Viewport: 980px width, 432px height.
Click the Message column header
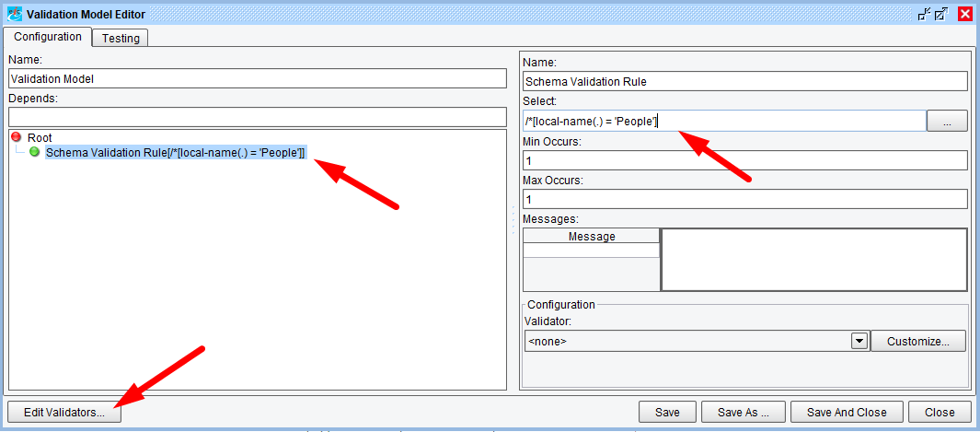(x=591, y=237)
